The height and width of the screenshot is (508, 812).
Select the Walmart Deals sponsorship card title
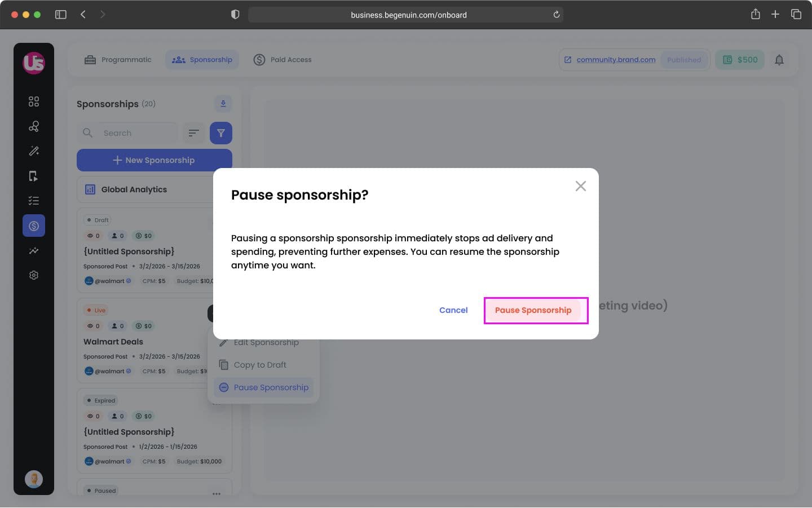113,342
